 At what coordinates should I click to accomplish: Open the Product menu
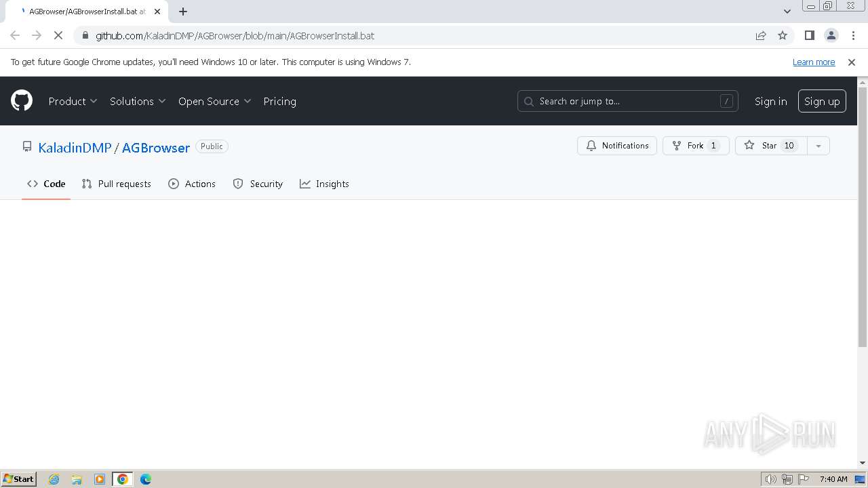73,101
